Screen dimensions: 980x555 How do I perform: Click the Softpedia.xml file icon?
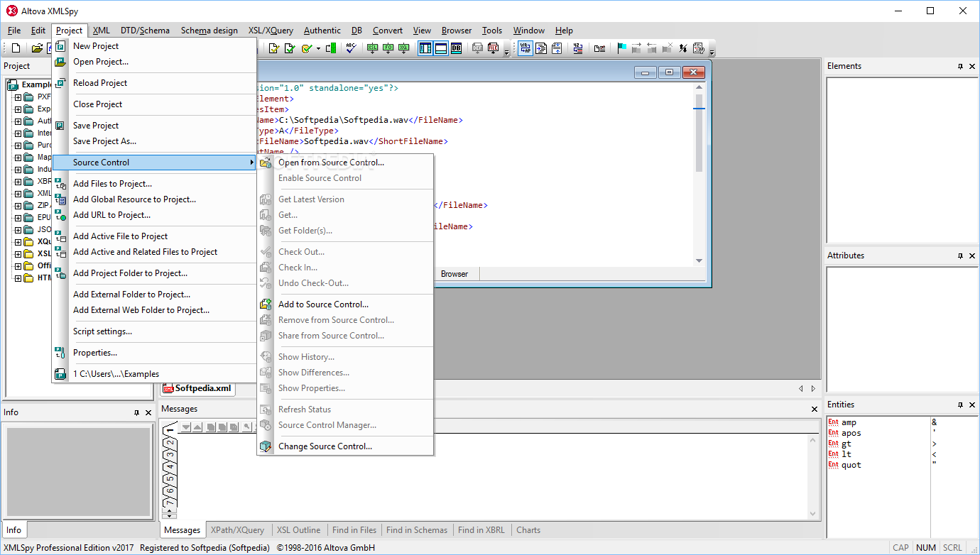168,388
